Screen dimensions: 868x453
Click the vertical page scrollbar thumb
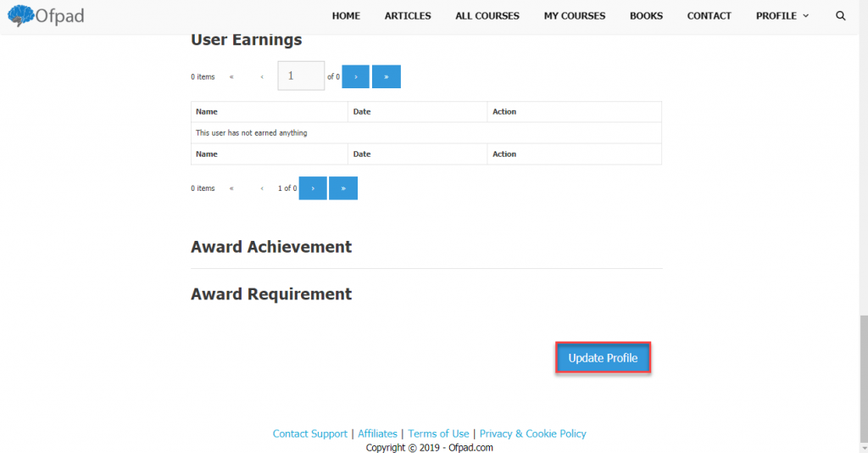click(x=864, y=378)
